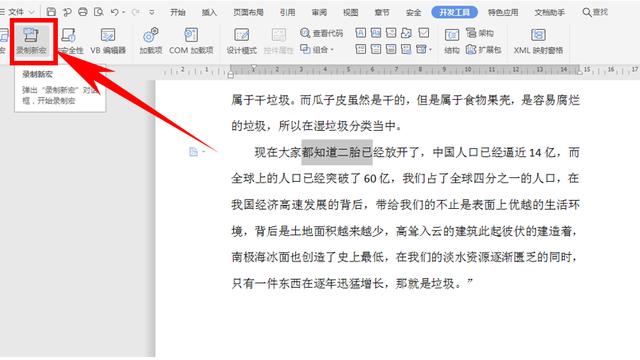Open the quick access customize dropdown
The image size is (640, 360).
[152, 12]
